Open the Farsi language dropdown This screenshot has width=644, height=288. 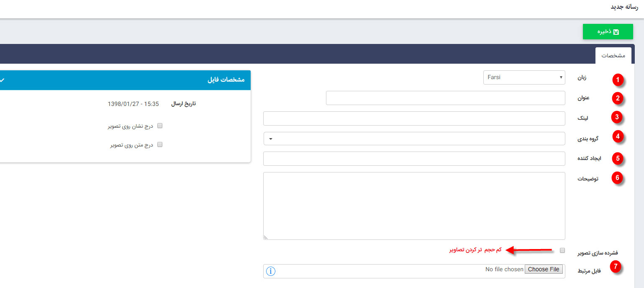524,77
